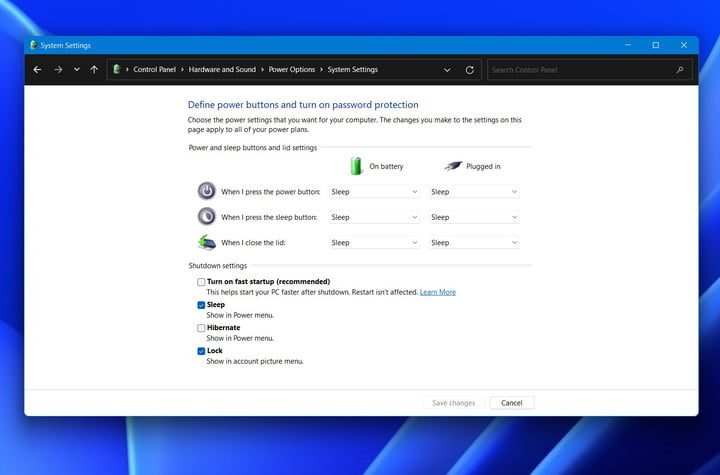The image size is (720, 475).
Task: Focus the Search Control Panel field
Action: tap(590, 70)
